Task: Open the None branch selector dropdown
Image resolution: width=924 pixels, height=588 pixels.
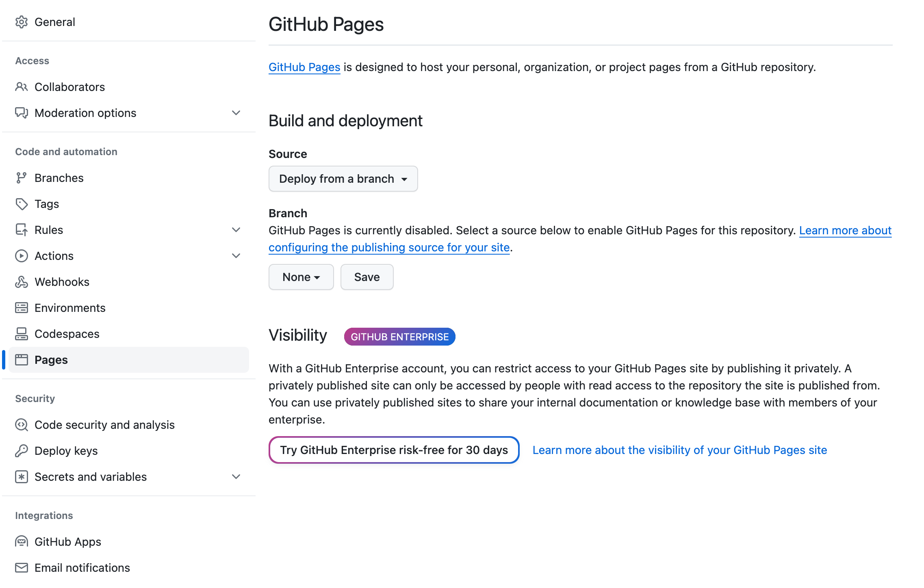Action: (x=301, y=277)
